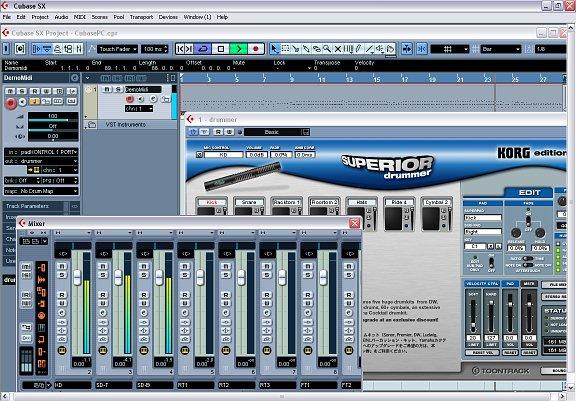576x401 pixels.
Task: Open the Transport menu
Action: coord(141,17)
